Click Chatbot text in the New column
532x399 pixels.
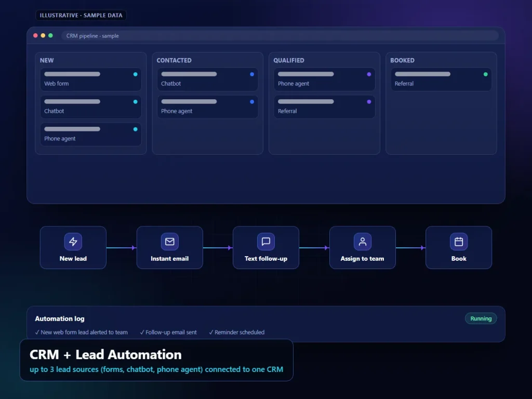coord(54,111)
